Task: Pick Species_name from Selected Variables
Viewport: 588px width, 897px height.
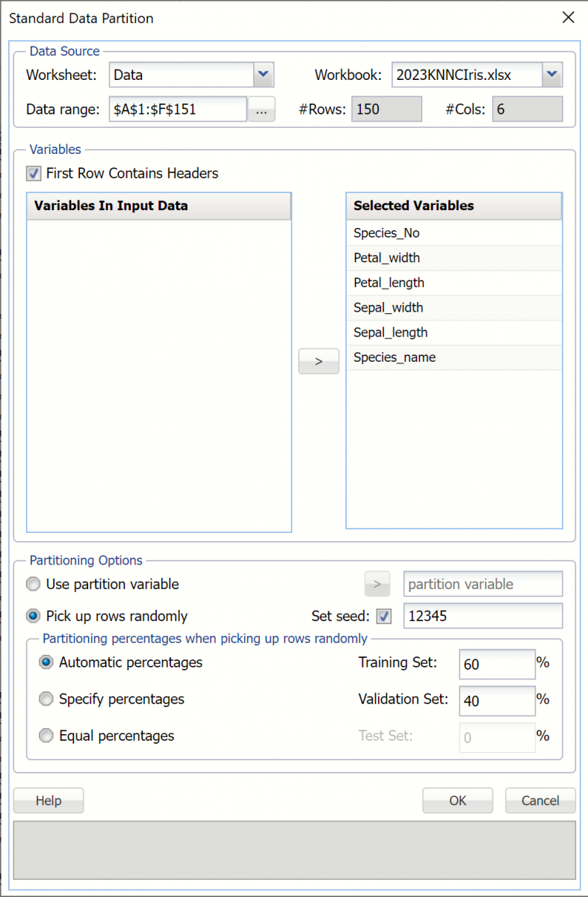Action: (394, 357)
